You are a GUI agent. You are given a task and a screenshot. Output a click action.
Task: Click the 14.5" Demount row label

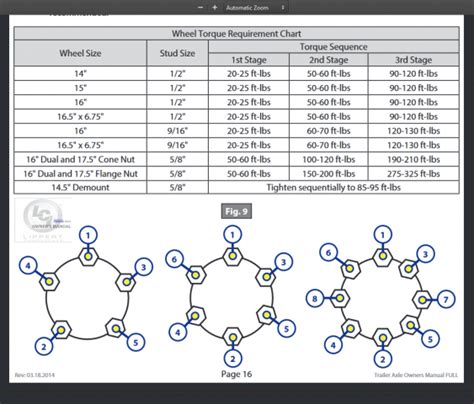80,187
